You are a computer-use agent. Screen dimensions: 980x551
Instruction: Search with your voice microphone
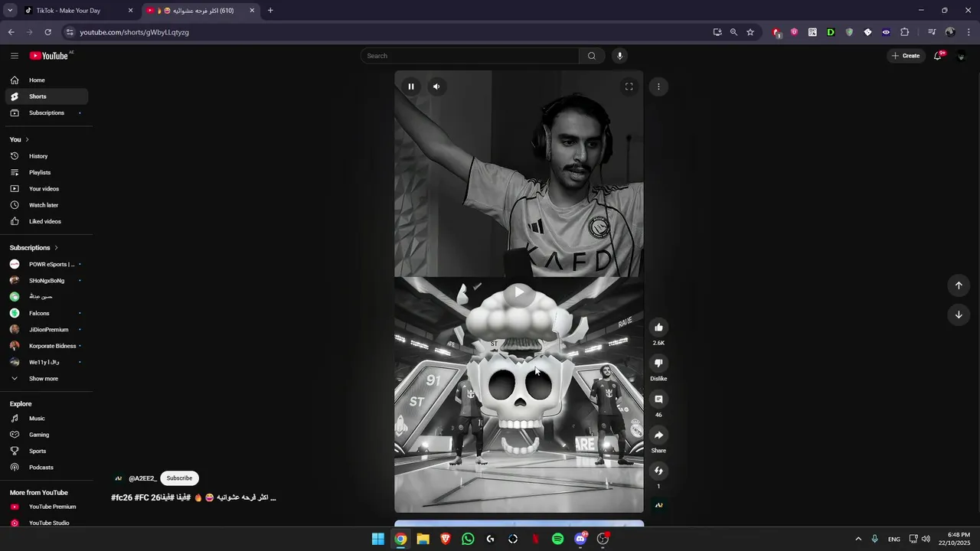point(620,56)
